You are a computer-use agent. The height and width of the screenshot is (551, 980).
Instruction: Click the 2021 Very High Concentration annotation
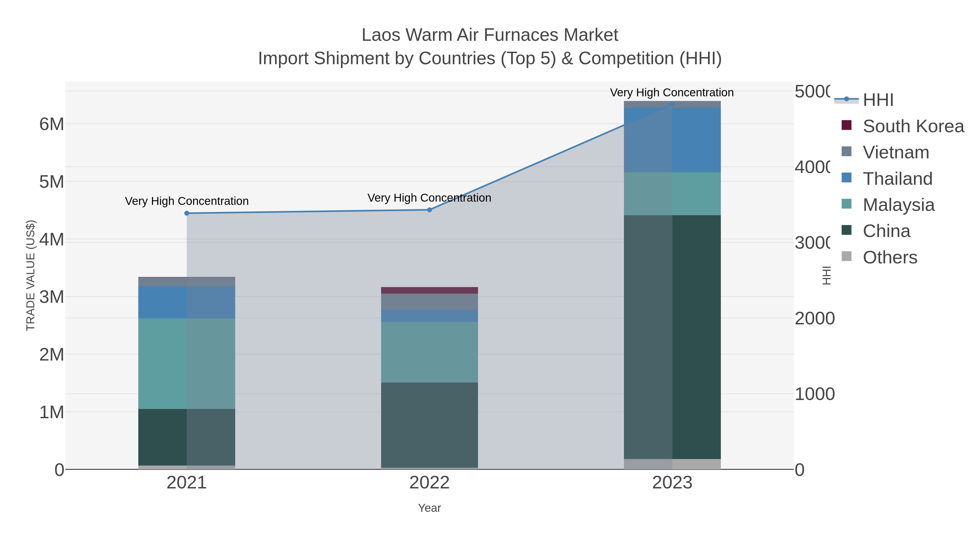coord(187,201)
